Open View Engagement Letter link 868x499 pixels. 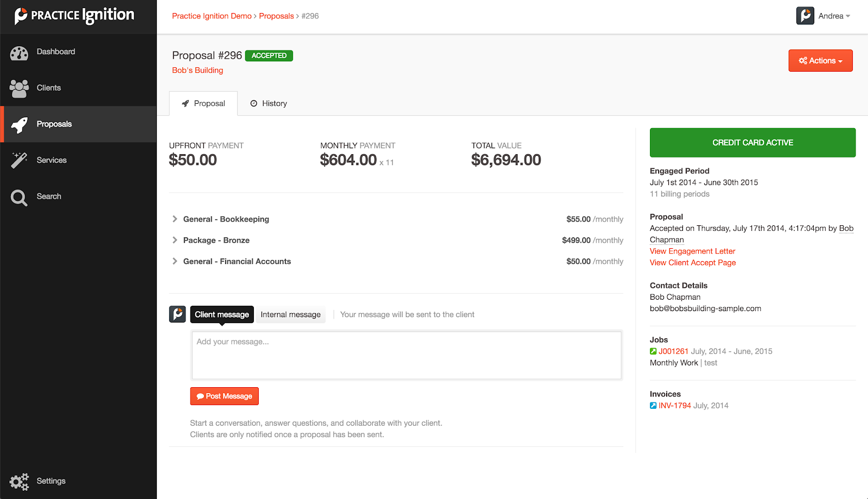pyautogui.click(x=692, y=251)
